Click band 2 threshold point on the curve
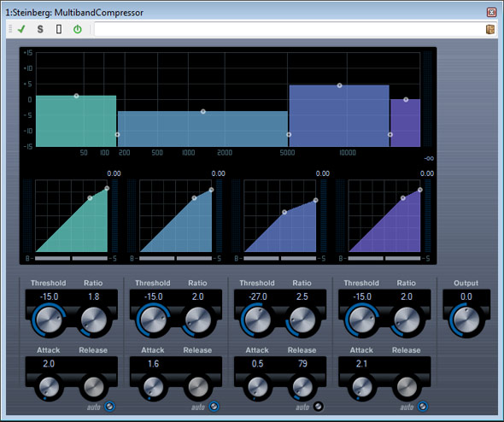 click(194, 198)
